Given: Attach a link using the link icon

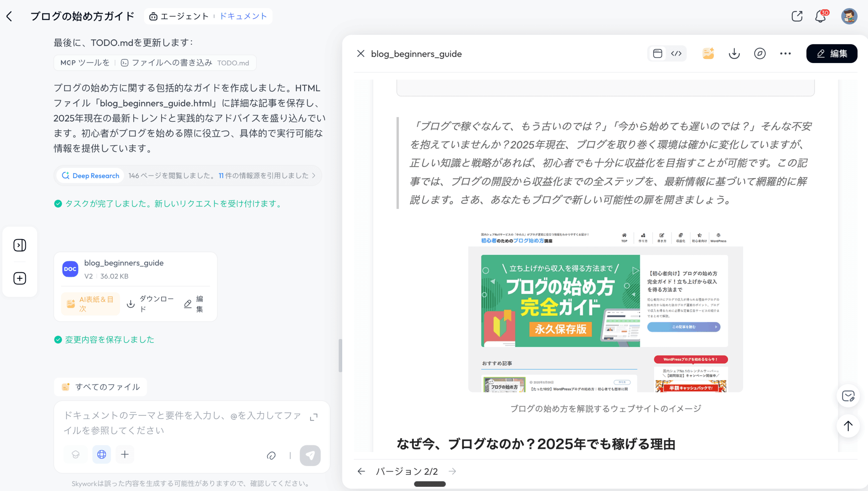Looking at the screenshot, I should coord(271,455).
